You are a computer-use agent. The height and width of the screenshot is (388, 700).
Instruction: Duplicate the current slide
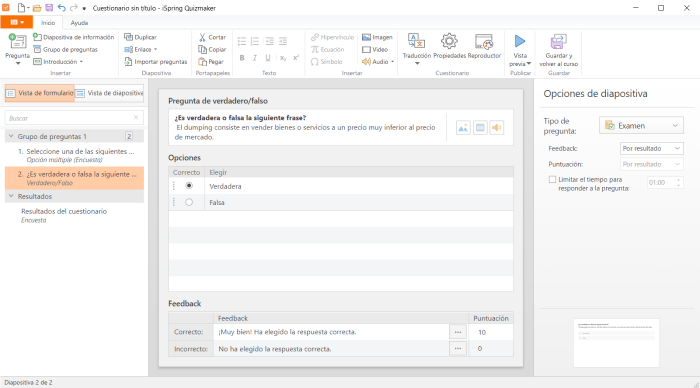(140, 37)
